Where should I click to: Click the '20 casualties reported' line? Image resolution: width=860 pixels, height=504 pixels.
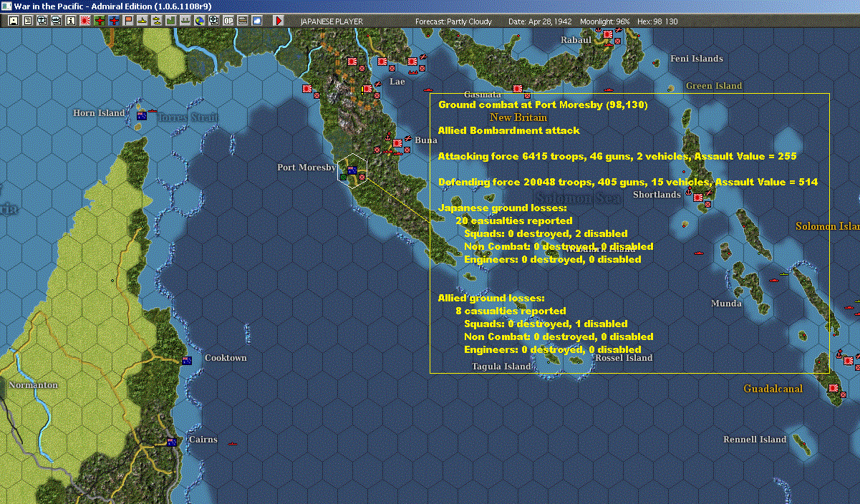tap(513, 220)
